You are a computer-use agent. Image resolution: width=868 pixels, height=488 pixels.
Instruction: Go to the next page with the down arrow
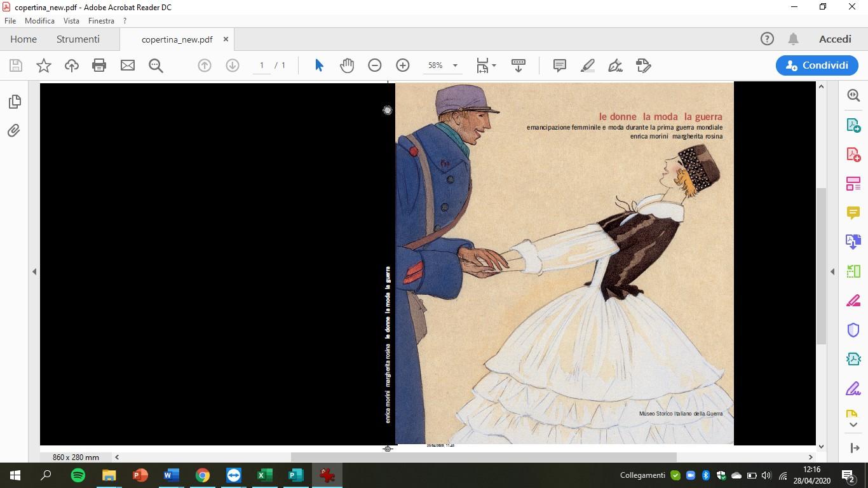233,65
